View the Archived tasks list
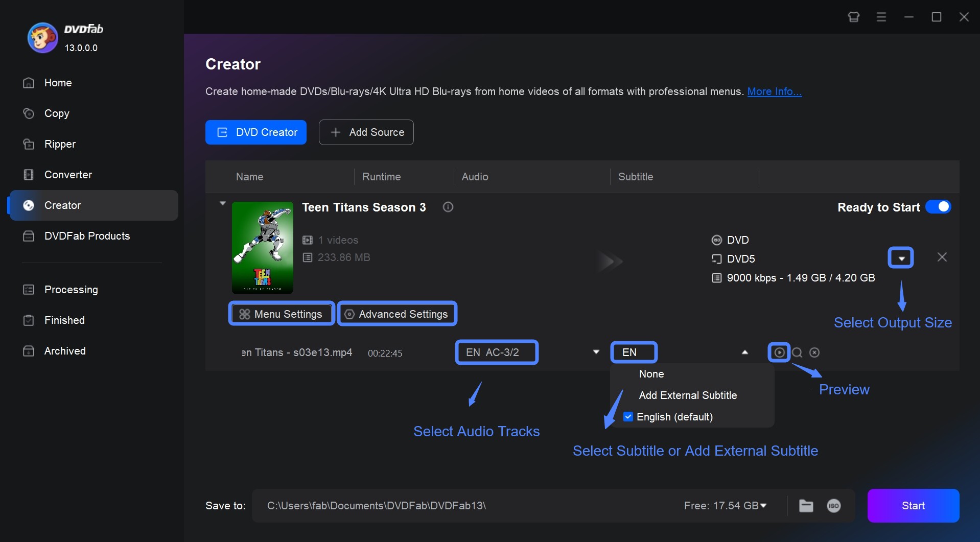The image size is (980, 542). coord(65,351)
